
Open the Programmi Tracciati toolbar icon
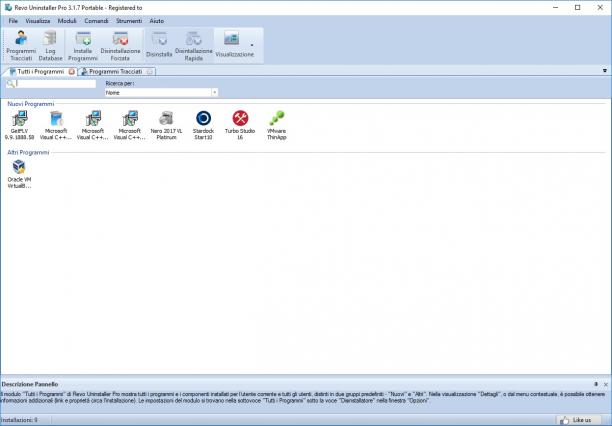click(x=21, y=45)
